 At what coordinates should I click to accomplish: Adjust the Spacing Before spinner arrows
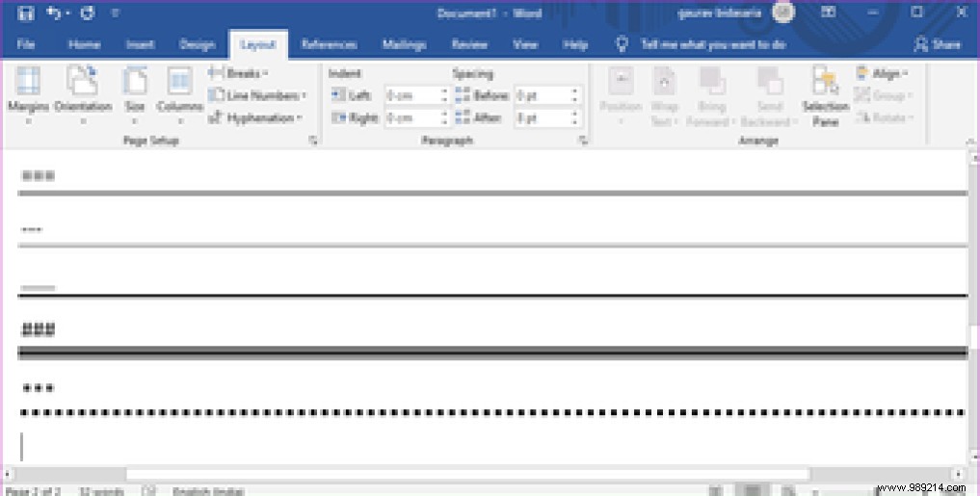click(x=574, y=95)
